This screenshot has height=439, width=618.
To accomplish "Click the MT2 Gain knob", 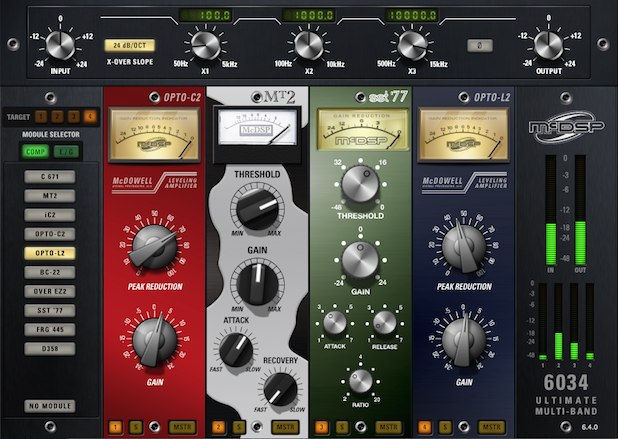I will click(x=257, y=283).
